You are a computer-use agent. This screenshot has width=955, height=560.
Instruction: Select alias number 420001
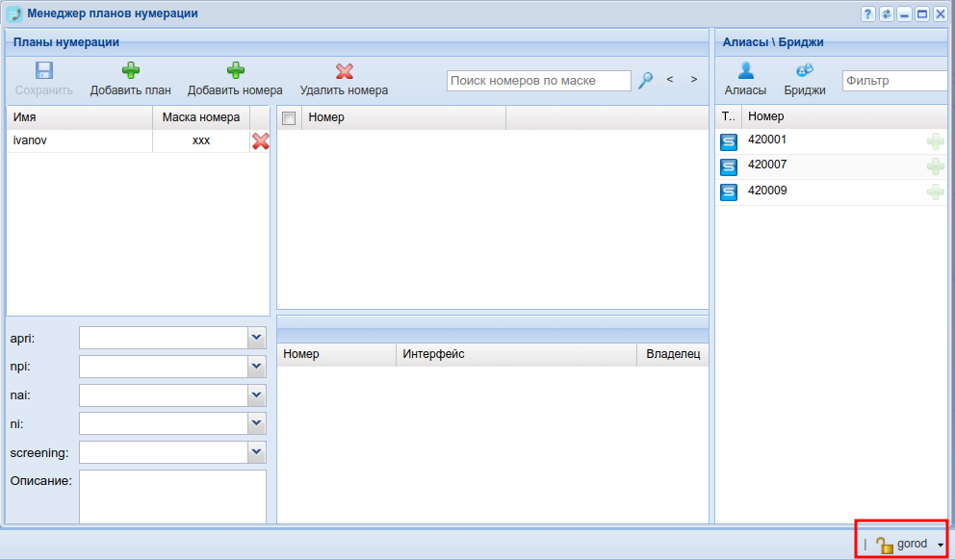(x=767, y=140)
